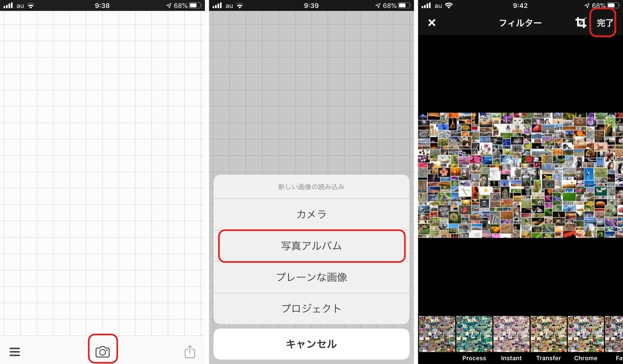The image size is (623, 364).
Task: Select カメラ in the action sheet
Action: pyautogui.click(x=311, y=213)
